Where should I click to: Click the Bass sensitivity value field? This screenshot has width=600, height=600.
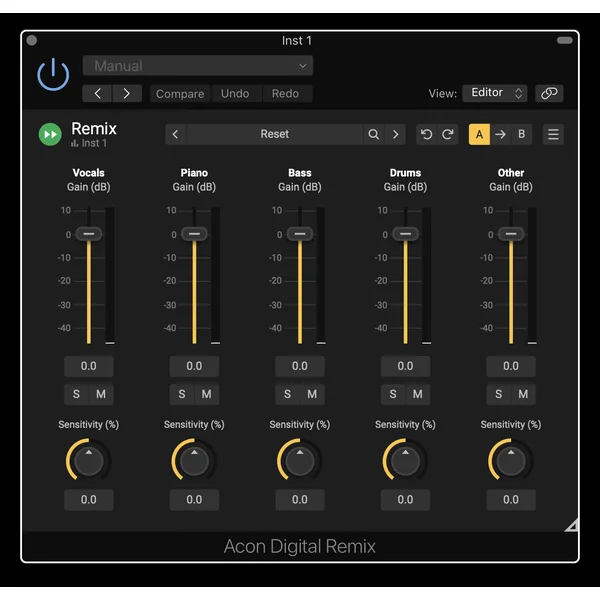tap(300, 500)
